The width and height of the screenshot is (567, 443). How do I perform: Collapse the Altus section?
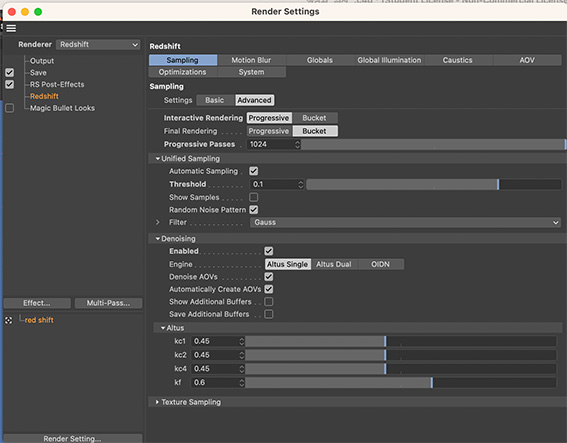tap(163, 328)
